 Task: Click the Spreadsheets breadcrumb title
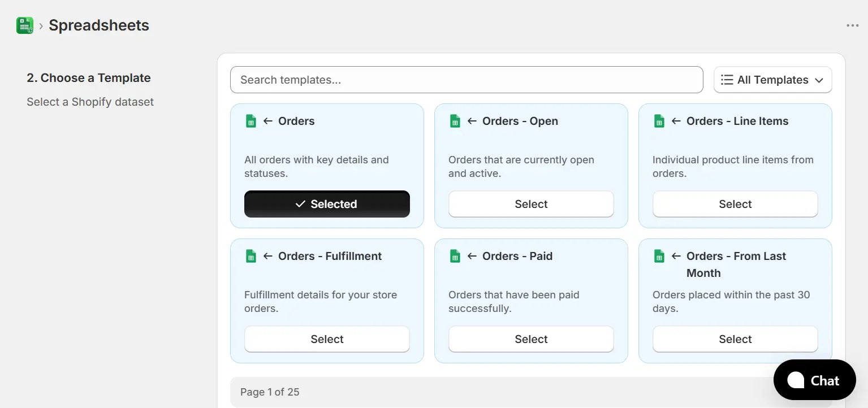[99, 25]
